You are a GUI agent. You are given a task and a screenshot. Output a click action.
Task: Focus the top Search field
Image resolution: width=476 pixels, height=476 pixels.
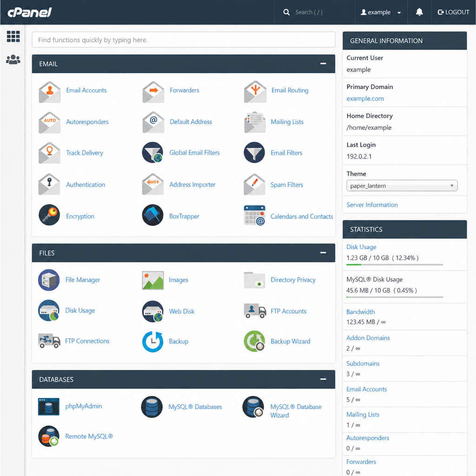315,13
